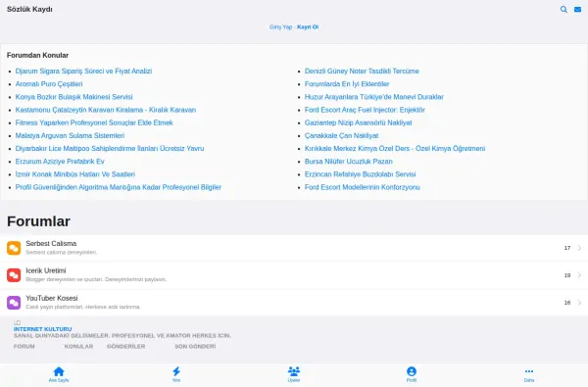Open Erzincan Refahiye Buzdolabı Servisi topic
The image size is (588, 387).
pos(360,174)
